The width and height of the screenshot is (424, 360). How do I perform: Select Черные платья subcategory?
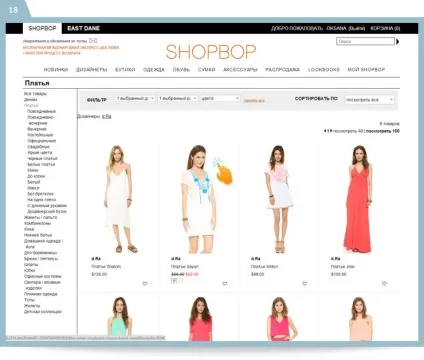42,159
